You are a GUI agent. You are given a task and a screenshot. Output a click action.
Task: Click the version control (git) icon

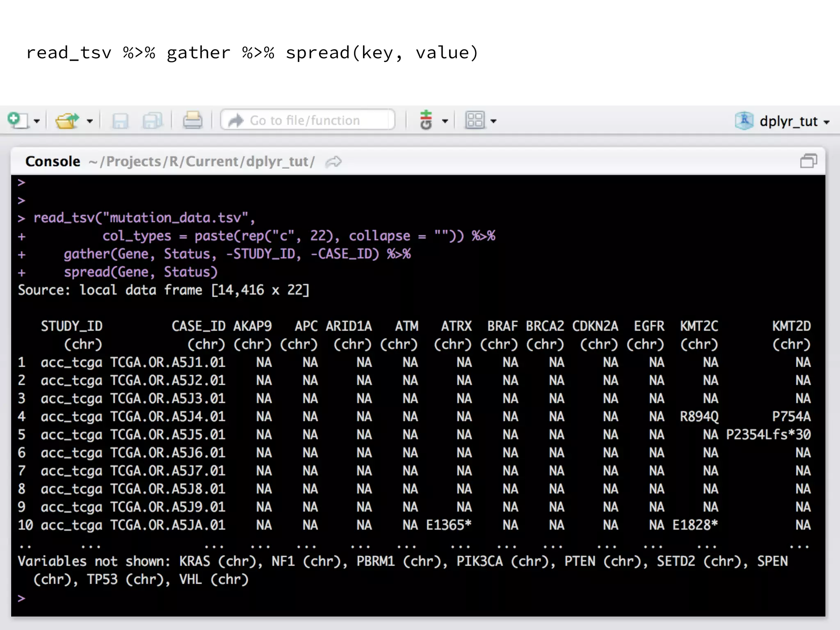point(426,120)
